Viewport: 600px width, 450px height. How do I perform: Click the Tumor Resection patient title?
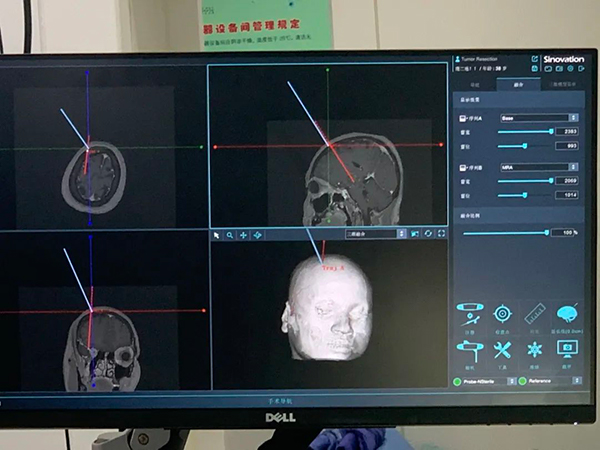pos(479,59)
